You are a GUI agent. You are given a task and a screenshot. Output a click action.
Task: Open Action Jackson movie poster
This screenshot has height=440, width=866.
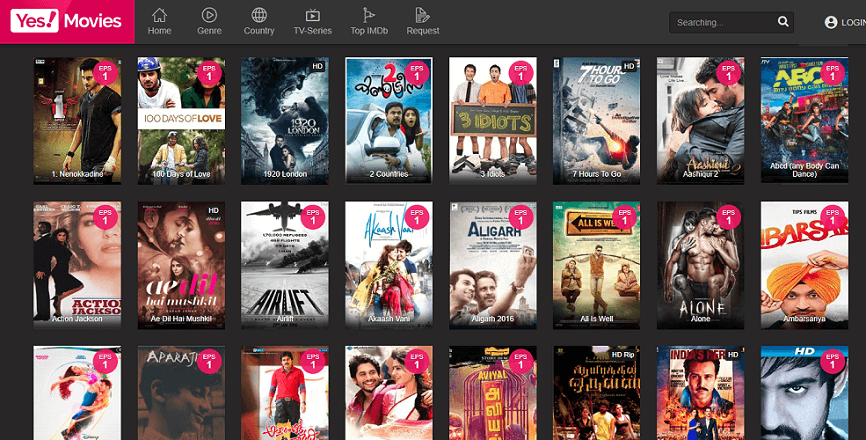[x=77, y=265]
